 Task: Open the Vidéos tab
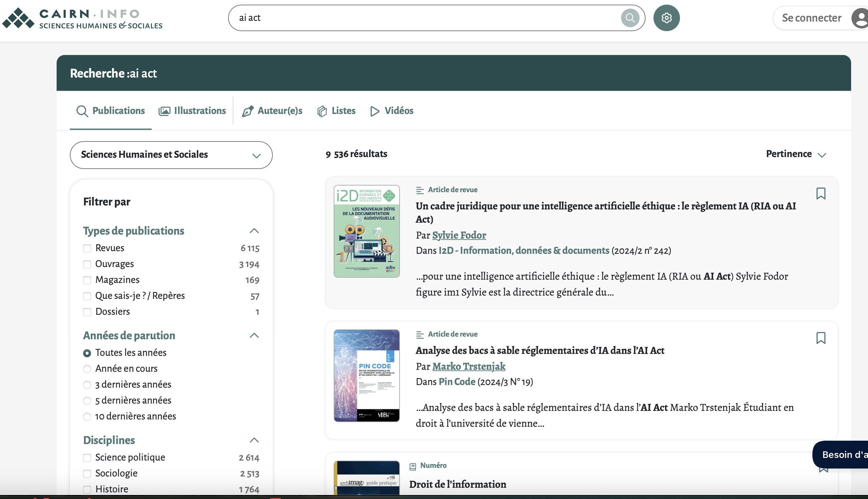click(392, 111)
